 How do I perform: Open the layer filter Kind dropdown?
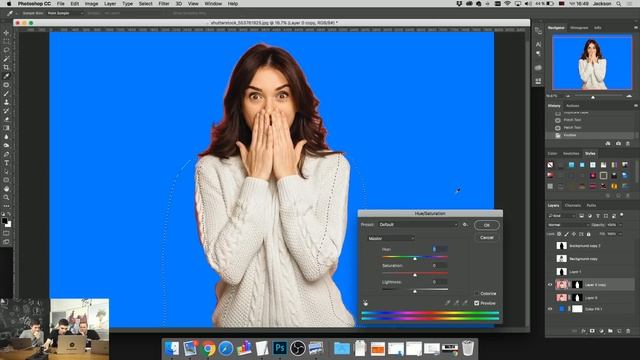point(562,216)
